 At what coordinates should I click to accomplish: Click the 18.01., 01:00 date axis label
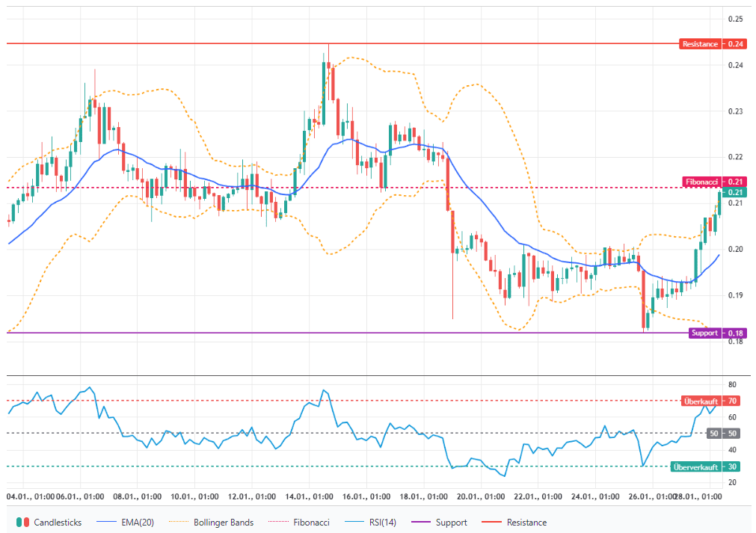(x=423, y=496)
